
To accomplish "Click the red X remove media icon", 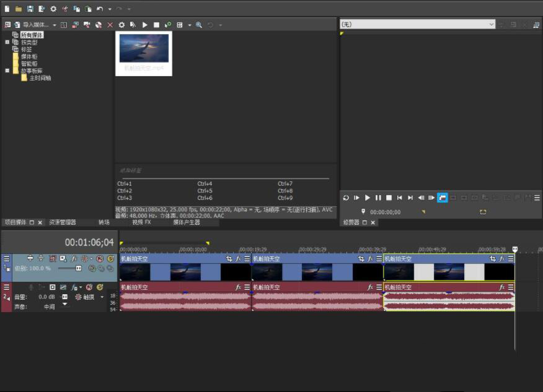I will (110, 25).
